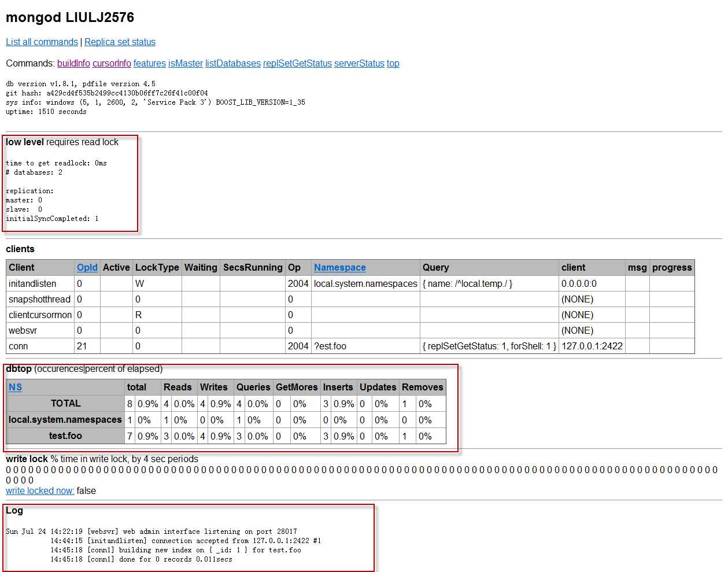This screenshot has height=572, width=728.
Task: Open the features command link
Action: pyautogui.click(x=150, y=63)
